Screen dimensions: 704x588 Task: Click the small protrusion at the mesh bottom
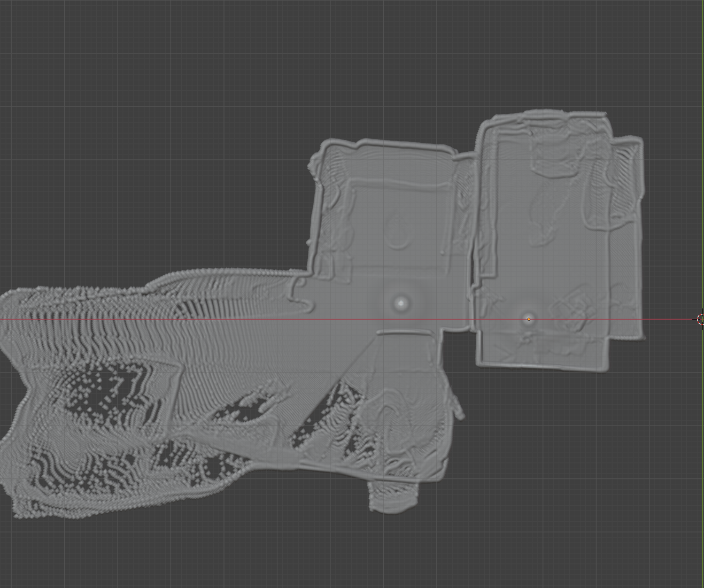pos(392,498)
